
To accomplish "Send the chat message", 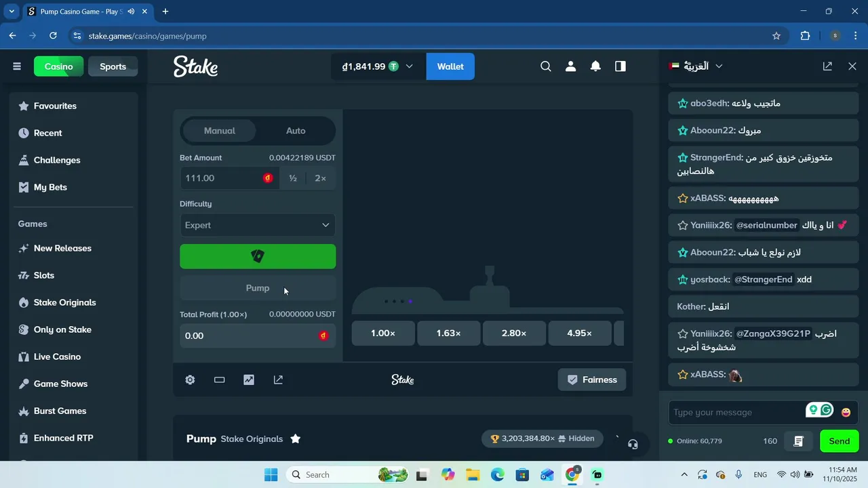I will click(x=840, y=441).
